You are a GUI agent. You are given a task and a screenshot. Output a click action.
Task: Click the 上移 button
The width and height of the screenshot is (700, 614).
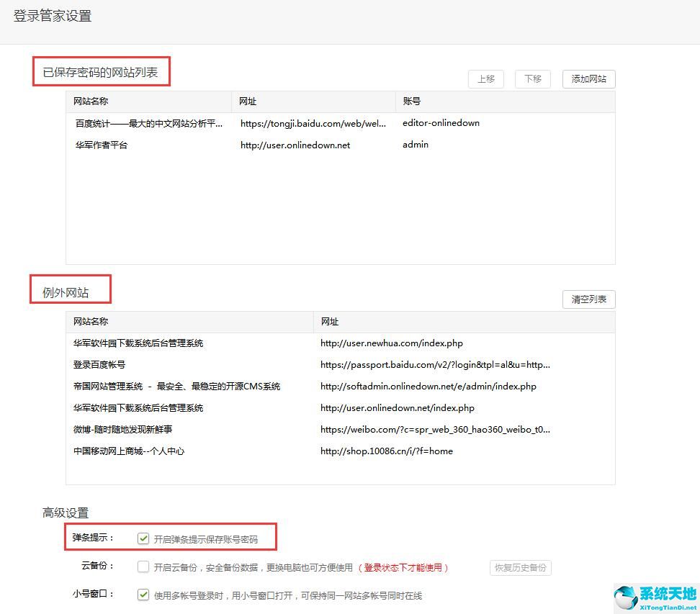pyautogui.click(x=486, y=79)
